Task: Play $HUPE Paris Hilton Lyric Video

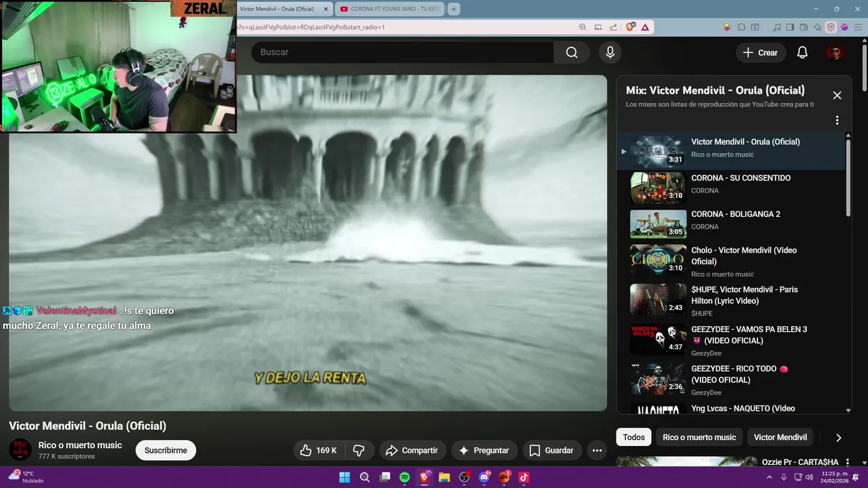Action: pos(731,301)
